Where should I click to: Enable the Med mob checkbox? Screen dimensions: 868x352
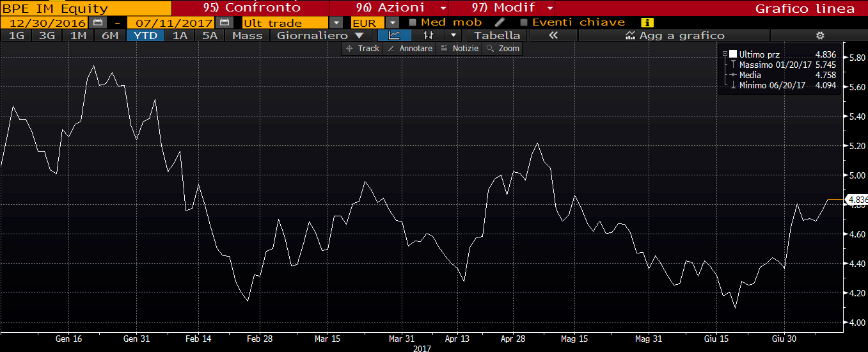(413, 22)
